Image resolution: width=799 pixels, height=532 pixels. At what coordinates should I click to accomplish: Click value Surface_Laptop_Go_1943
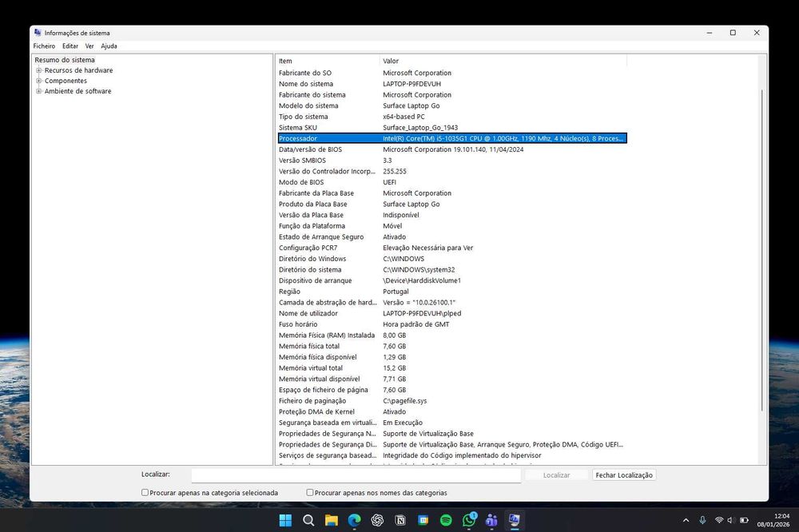pyautogui.click(x=420, y=127)
